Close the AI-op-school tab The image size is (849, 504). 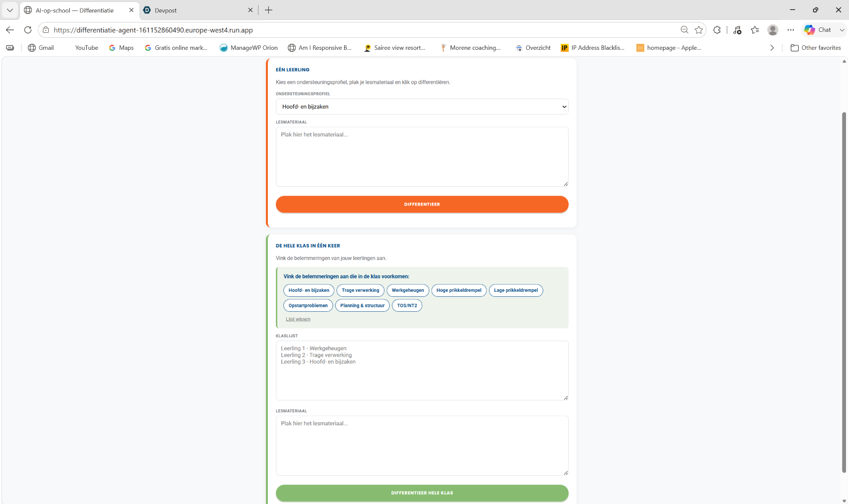click(131, 10)
